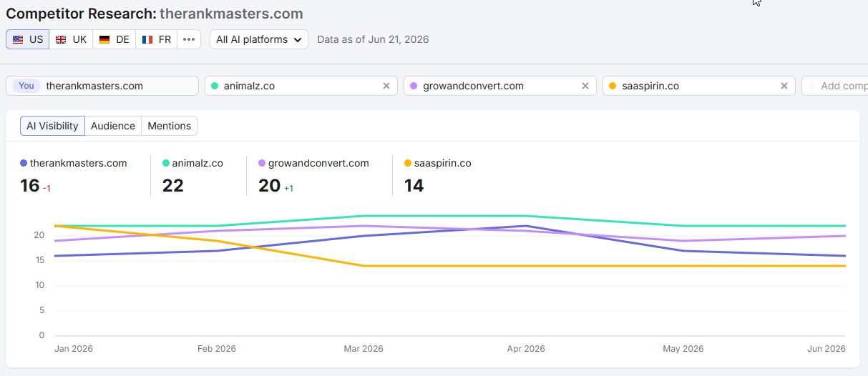Click the Apr 2026 axis label
The image size is (868, 376).
click(526, 349)
